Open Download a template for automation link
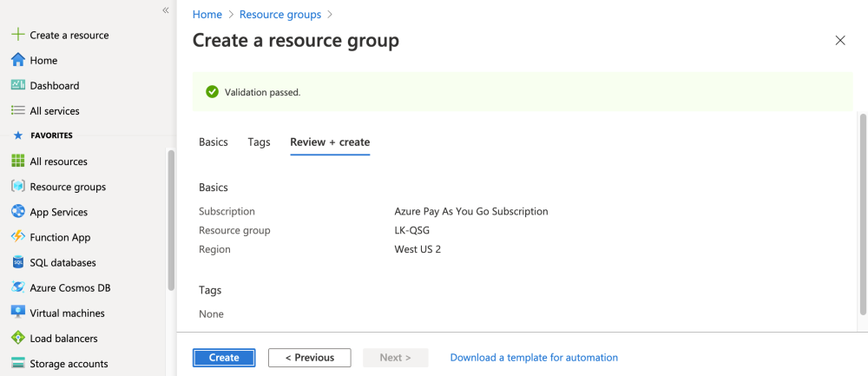 click(x=534, y=358)
